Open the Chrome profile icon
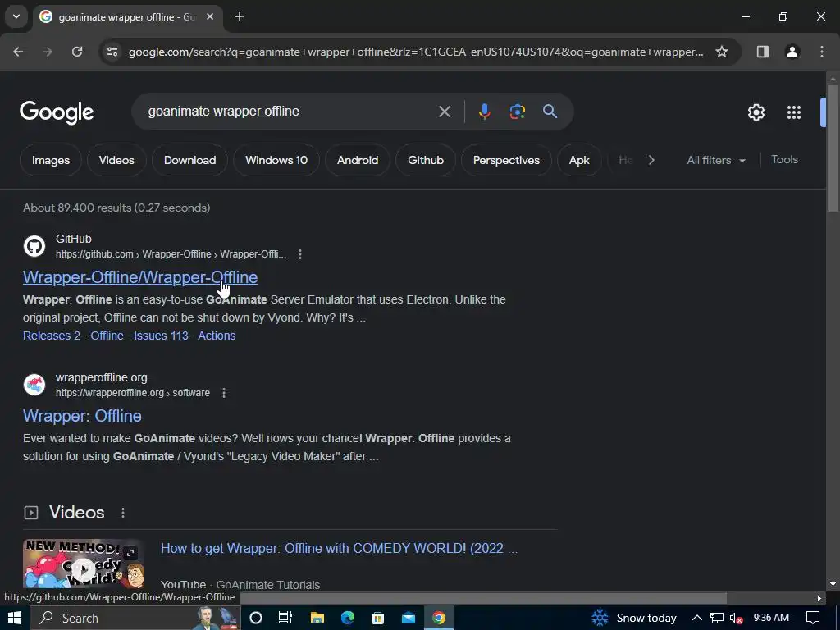Screen dimensions: 840x630 [792, 52]
